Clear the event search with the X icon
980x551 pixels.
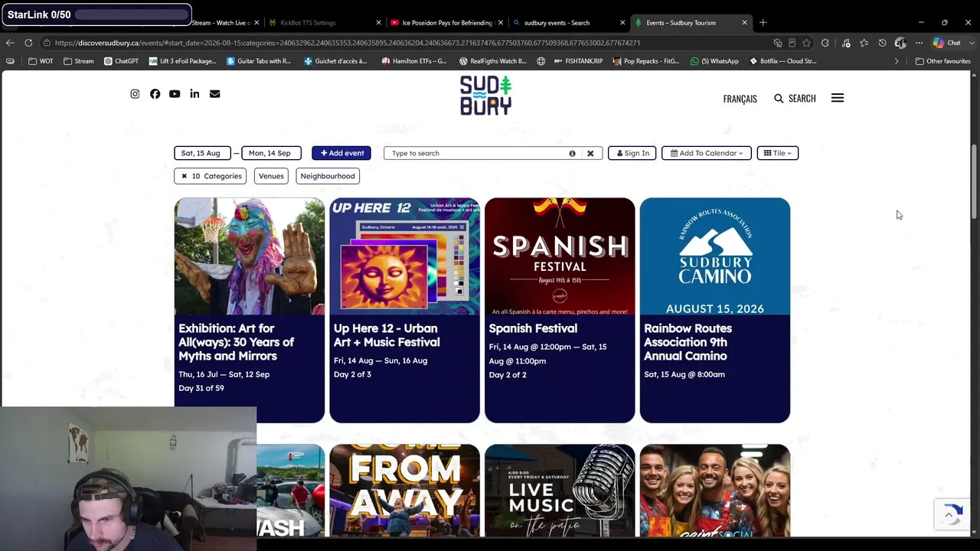click(x=590, y=153)
